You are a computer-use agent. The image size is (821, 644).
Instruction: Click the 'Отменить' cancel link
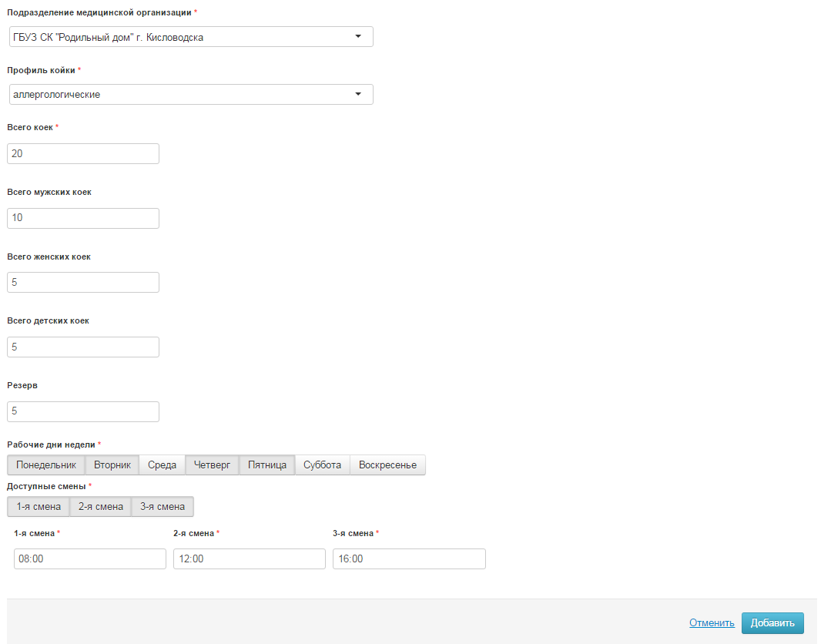pos(712,622)
